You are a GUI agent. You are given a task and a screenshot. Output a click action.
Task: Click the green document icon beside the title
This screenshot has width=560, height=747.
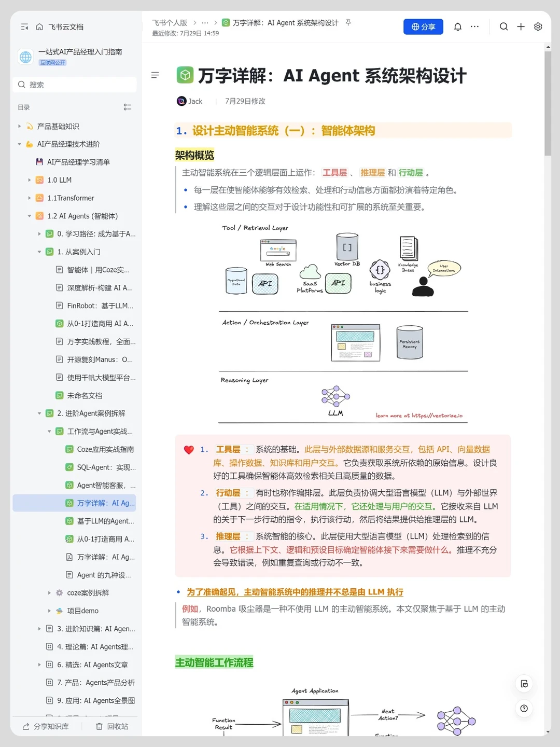tap(185, 75)
